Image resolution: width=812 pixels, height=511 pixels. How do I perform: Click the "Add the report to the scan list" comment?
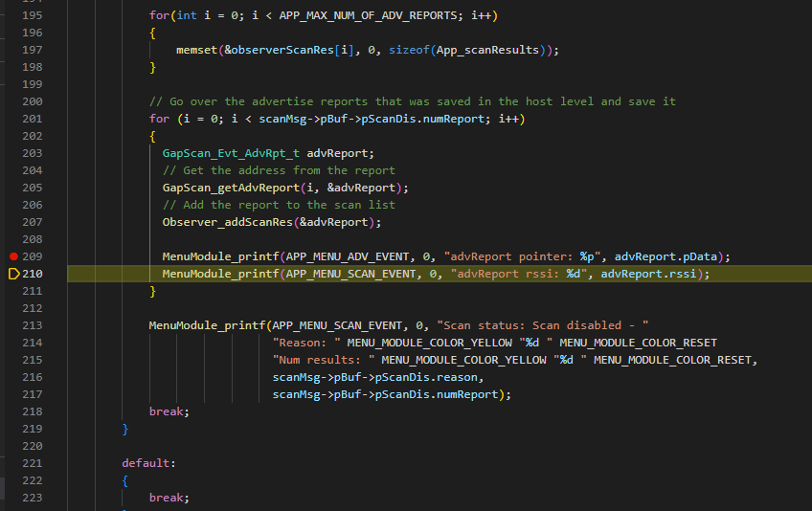(x=279, y=205)
